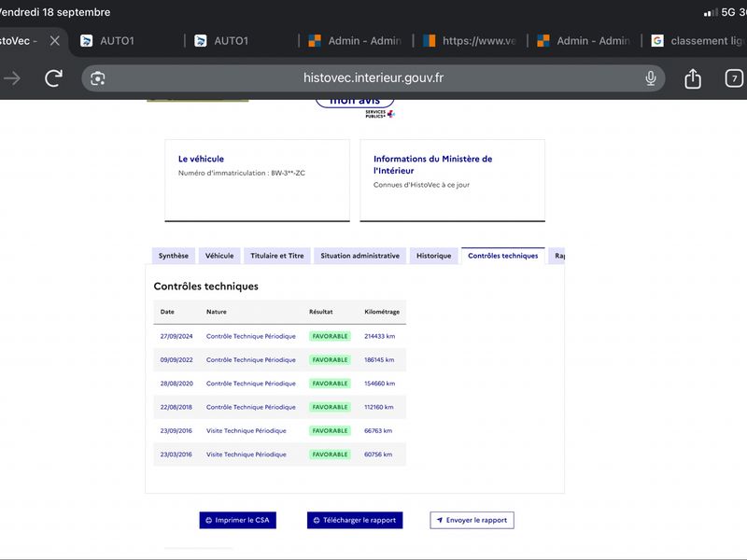Tap the share icon in the browser toolbar
This screenshot has height=560, width=747.
692,78
